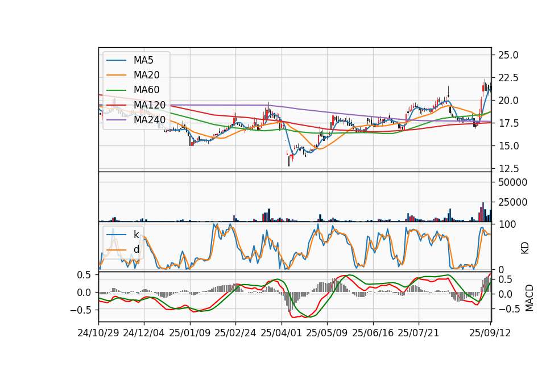Click the MA120 legend label
The image size is (546, 392).
tap(150, 105)
